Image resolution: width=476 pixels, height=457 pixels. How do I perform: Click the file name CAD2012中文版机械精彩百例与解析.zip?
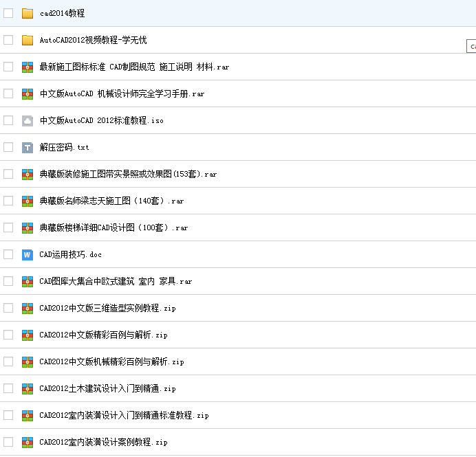click(111, 361)
